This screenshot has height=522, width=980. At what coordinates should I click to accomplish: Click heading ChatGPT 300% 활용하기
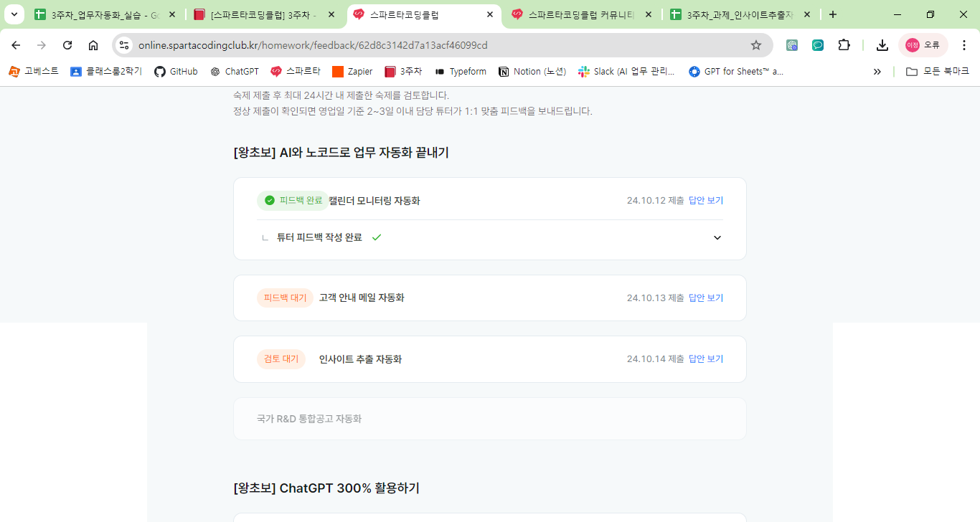click(326, 488)
